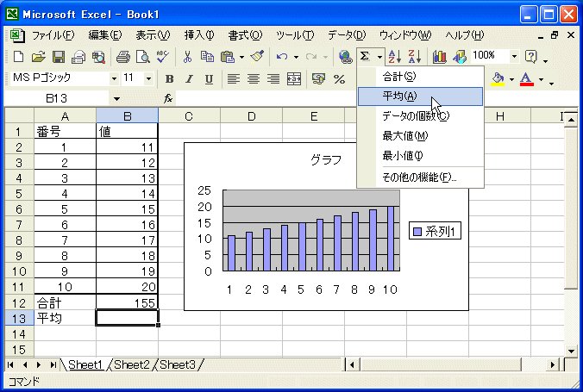Click the Cut scissors icon
Viewport: 583px width, 392px height.
coord(187,57)
